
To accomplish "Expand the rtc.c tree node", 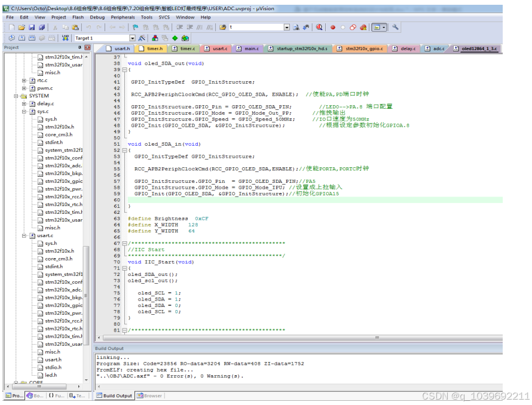I will [x=24, y=81].
